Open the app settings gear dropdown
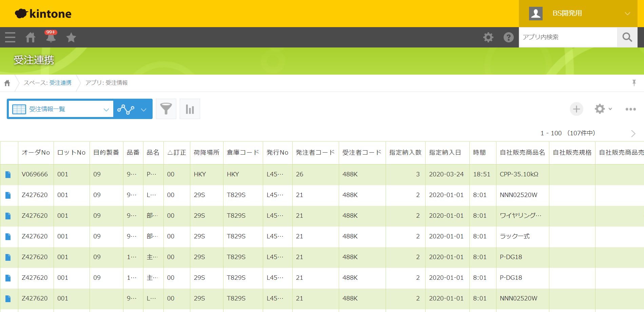This screenshot has height=312, width=644. [603, 109]
